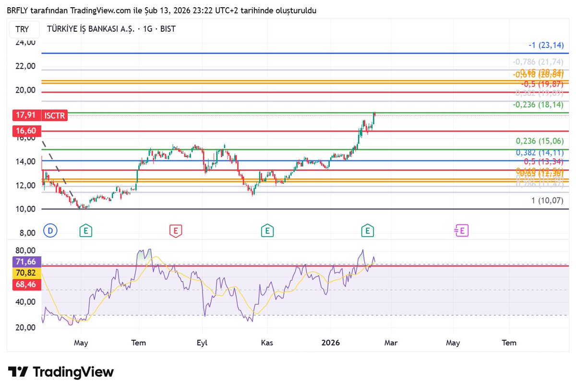Click the May label following Mar
This screenshot has width=576, height=392.
(453, 343)
